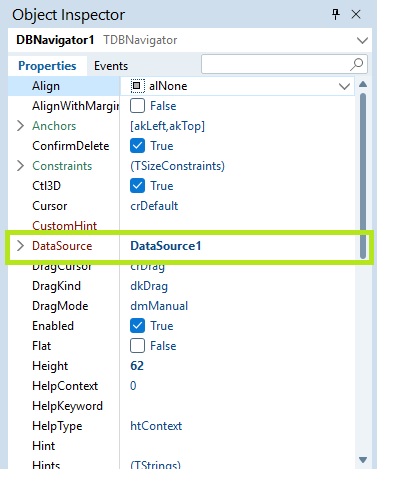Pin the Object Inspector panel

point(336,14)
